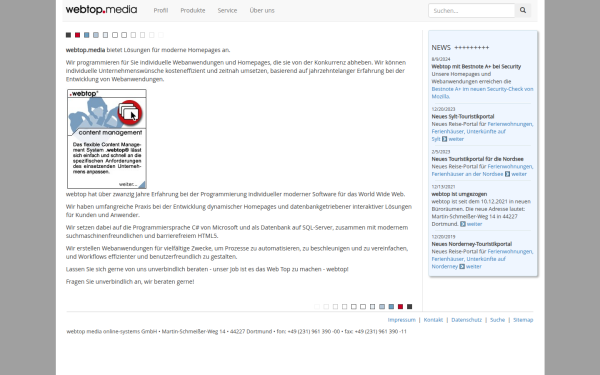The width and height of the screenshot is (600, 375).
Task: Open Impressum in the footer
Action: tap(401, 320)
